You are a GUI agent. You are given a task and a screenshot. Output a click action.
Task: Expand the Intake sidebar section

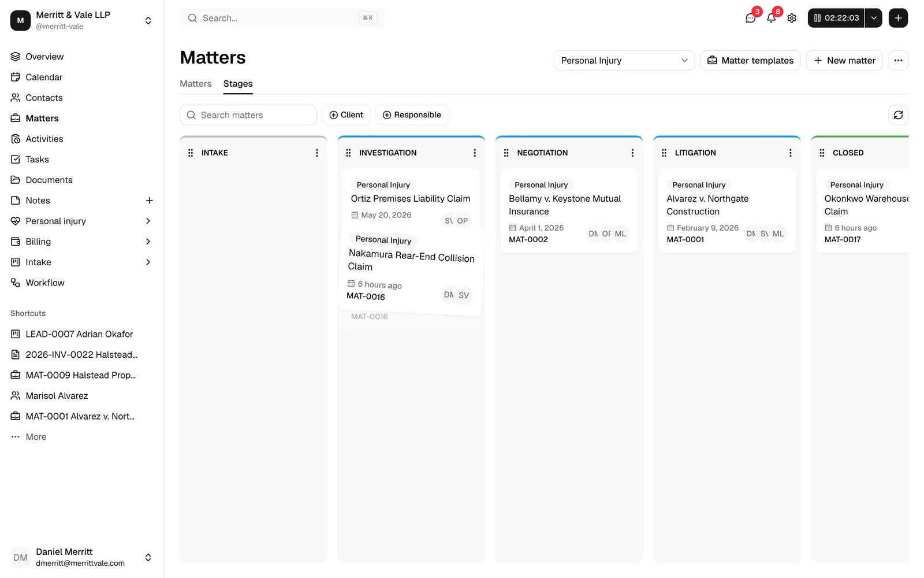[148, 262]
